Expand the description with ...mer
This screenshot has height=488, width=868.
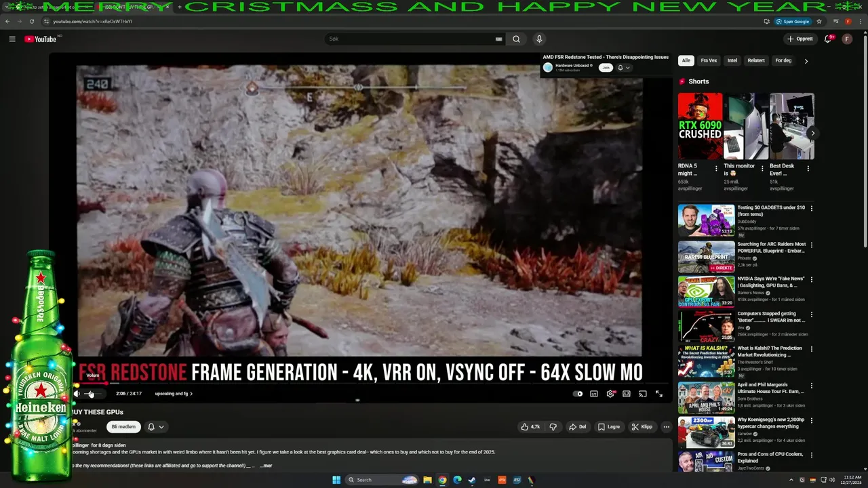266,466
